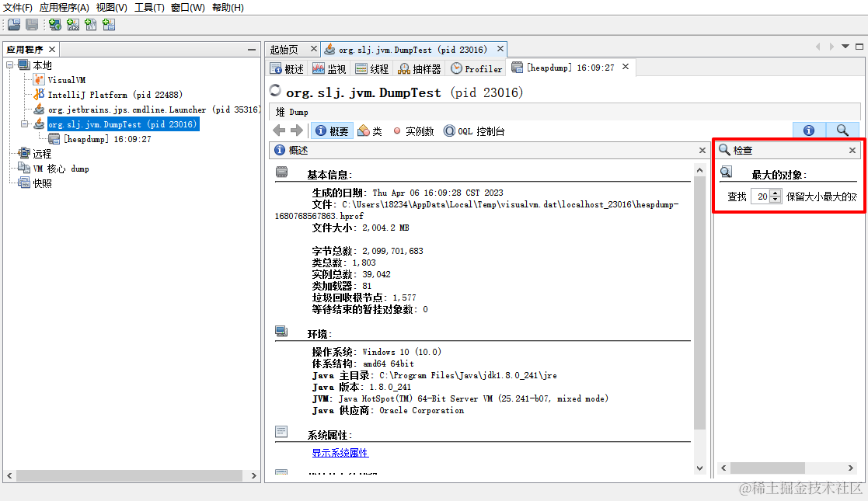This screenshot has height=501, width=868.
Task: Open the 概述 sub-tab
Action: click(287, 68)
